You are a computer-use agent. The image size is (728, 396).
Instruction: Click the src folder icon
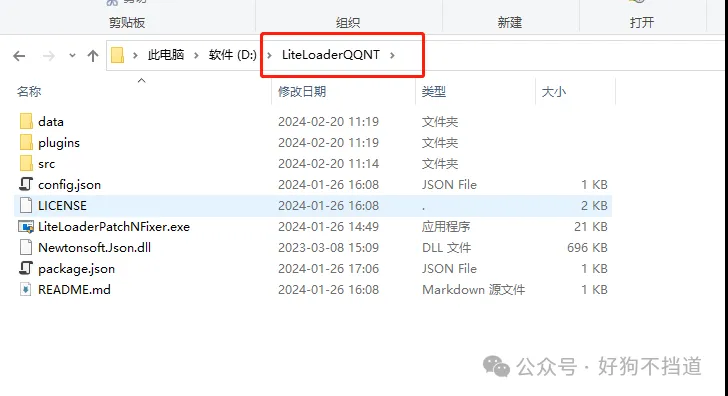26,163
